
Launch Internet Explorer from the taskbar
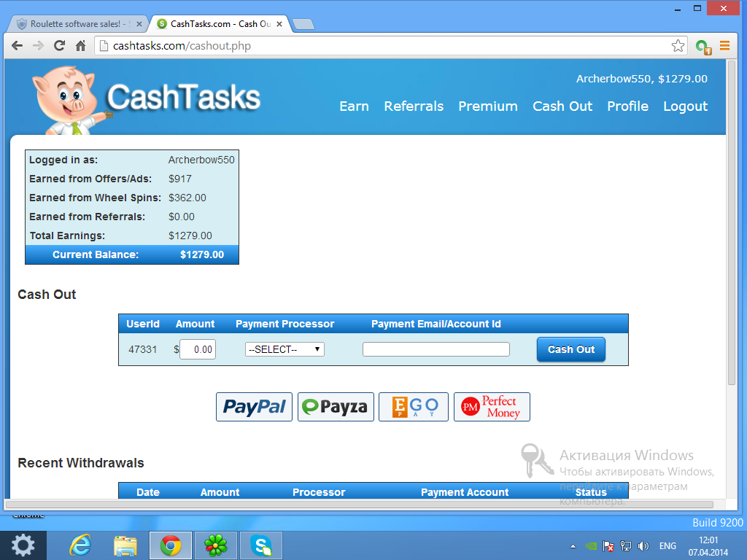(80, 545)
